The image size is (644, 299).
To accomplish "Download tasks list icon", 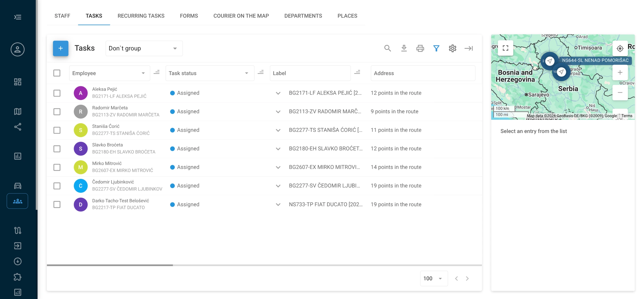I will (x=404, y=48).
